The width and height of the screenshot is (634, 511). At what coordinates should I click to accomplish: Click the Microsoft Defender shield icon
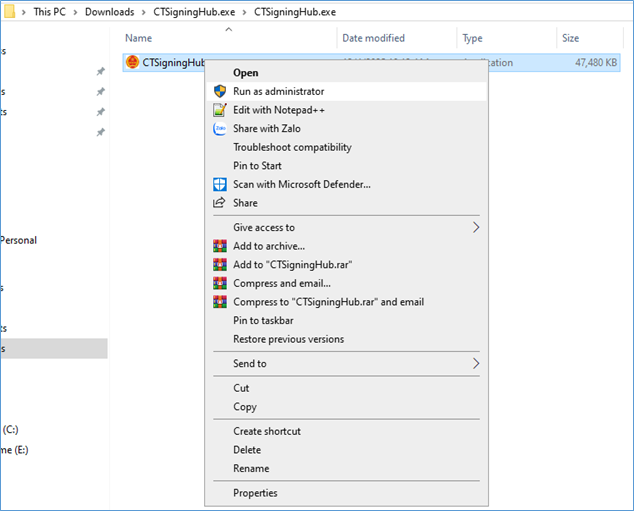tap(220, 184)
